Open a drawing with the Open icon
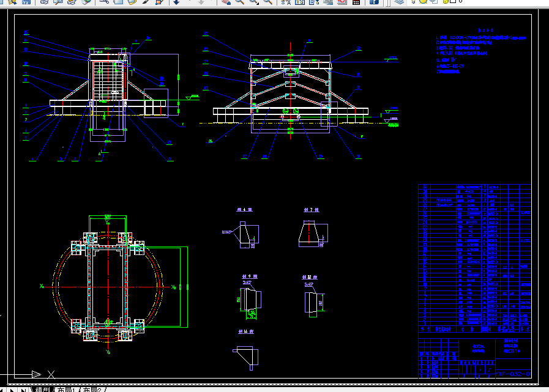This screenshot has width=549, height=392. pos(13,2)
